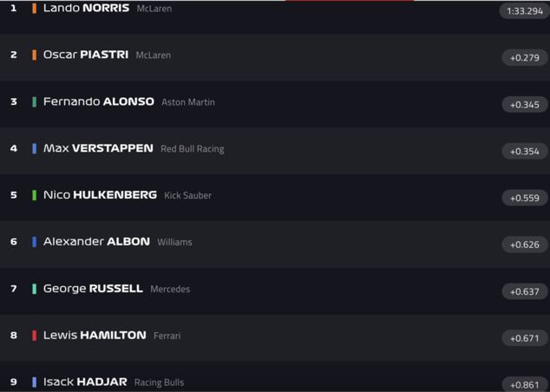Open Nico Hulkenberg's result row
Screen dimensions: 550x392
pos(100,195)
